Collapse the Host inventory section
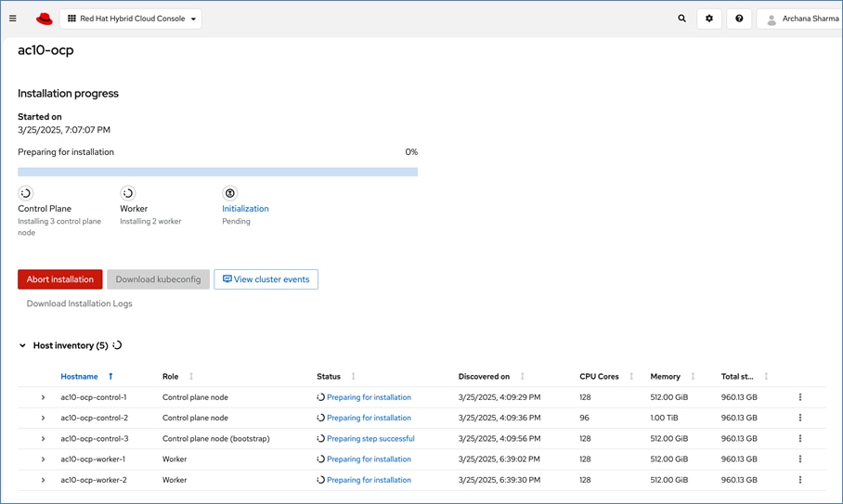843x504 pixels. pos(22,345)
